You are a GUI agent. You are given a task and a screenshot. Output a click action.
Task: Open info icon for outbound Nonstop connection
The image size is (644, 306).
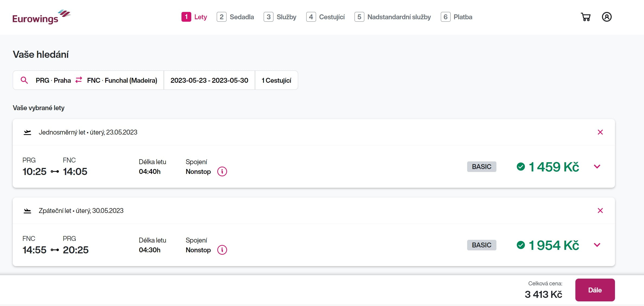[x=222, y=171]
